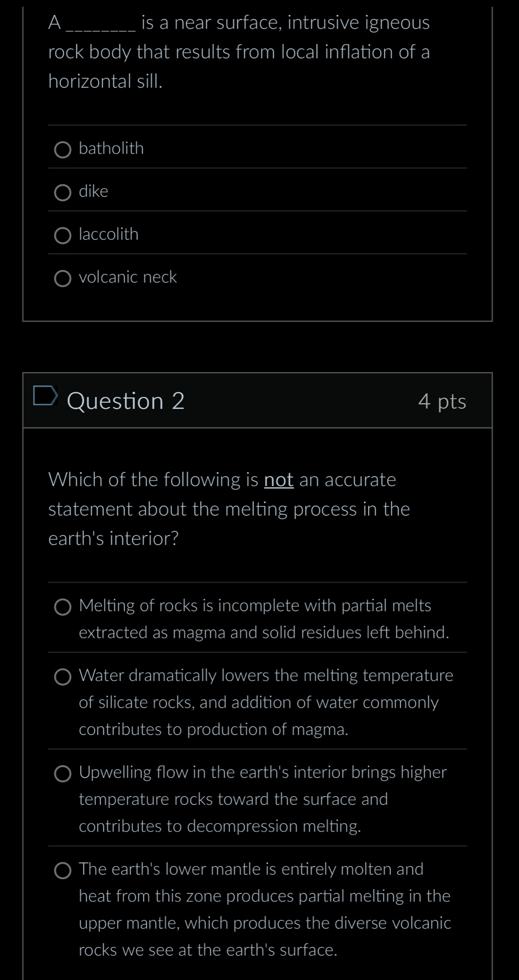This screenshot has height=980, width=519.
Task: Click the Question 2 header title
Action: [x=126, y=400]
